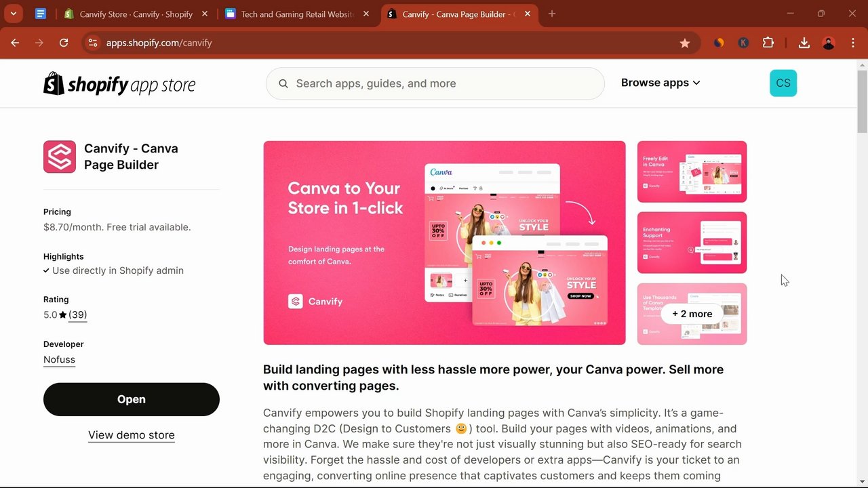Go back to the previous page
Screen dimensions: 868x488
coord(15,43)
